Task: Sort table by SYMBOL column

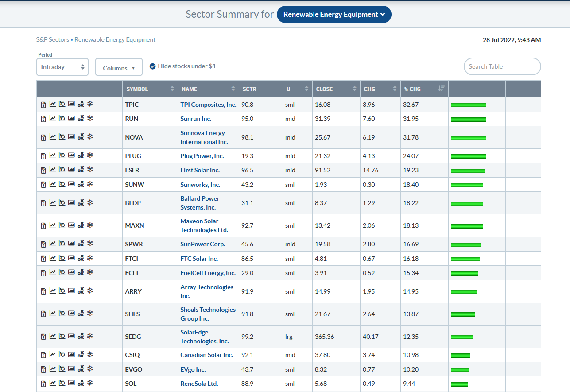Action: coord(150,89)
